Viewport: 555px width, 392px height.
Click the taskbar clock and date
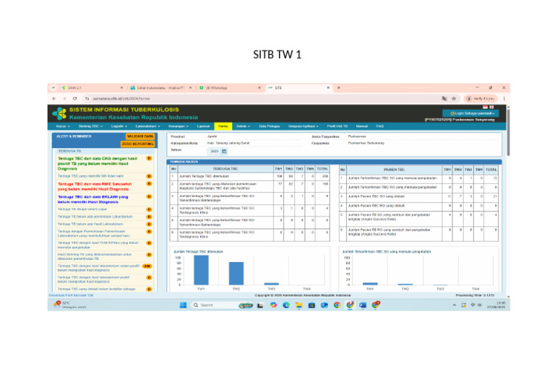coord(496,305)
